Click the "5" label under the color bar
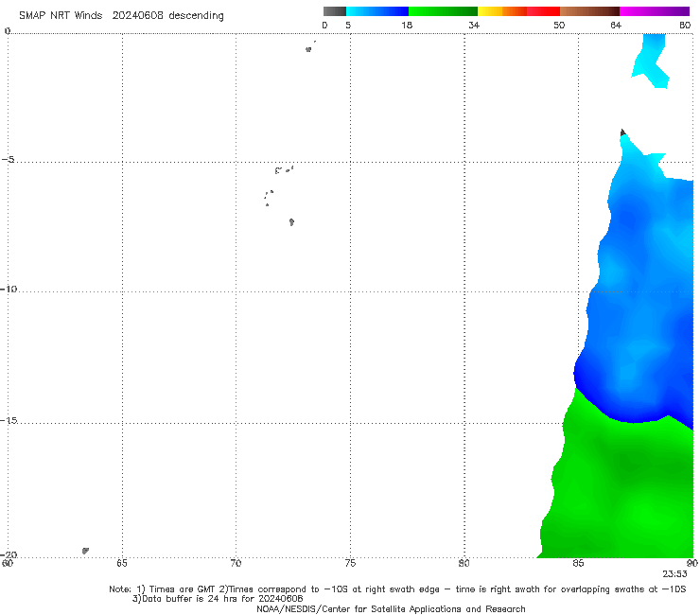The width and height of the screenshot is (700, 615). pos(348,25)
